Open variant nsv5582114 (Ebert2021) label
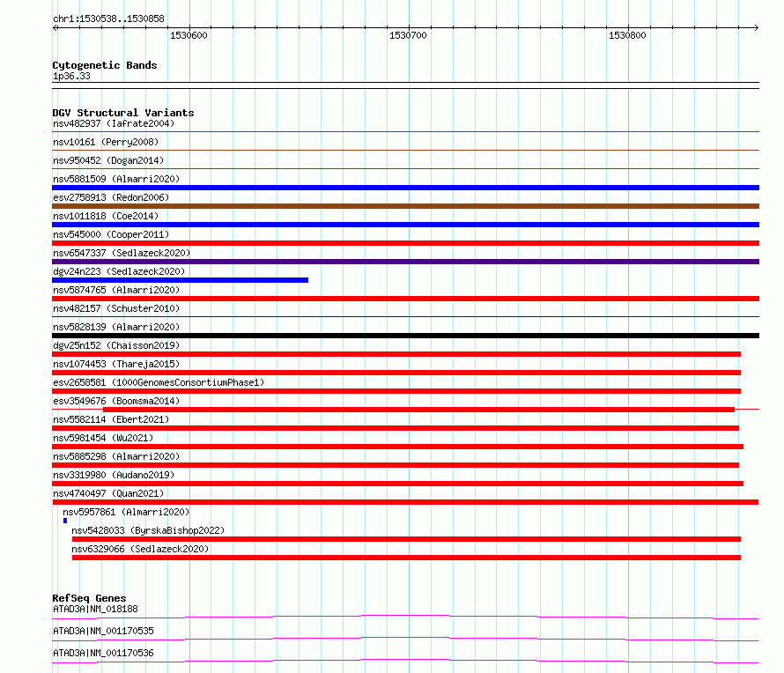The width and height of the screenshot is (784, 673). click(111, 419)
